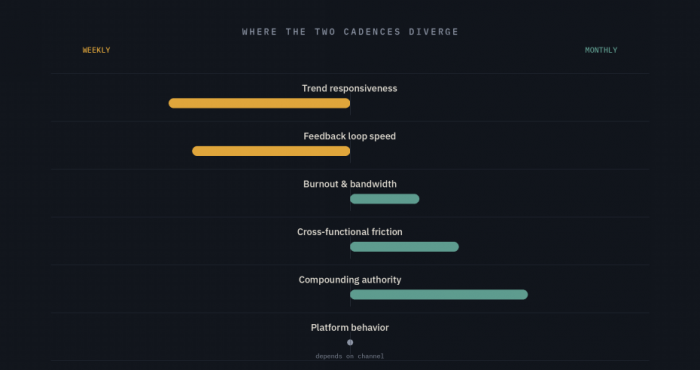
Task: Click the Platform behavior neutral dot
Action: [350, 342]
